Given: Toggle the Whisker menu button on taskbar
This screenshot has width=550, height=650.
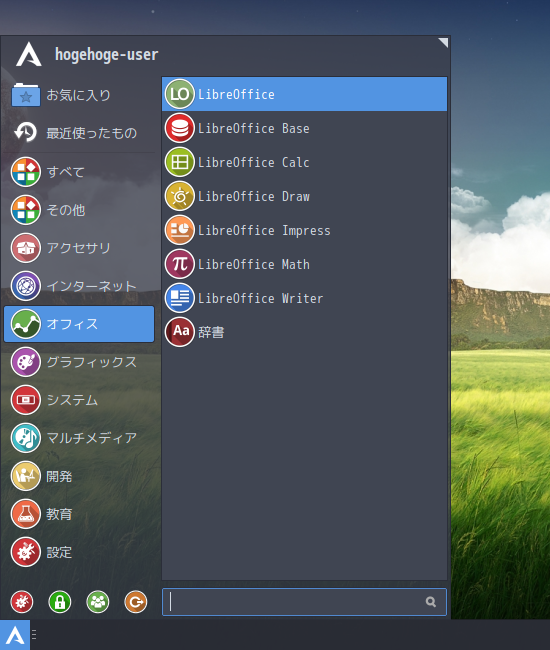Looking at the screenshot, I should coord(15,635).
